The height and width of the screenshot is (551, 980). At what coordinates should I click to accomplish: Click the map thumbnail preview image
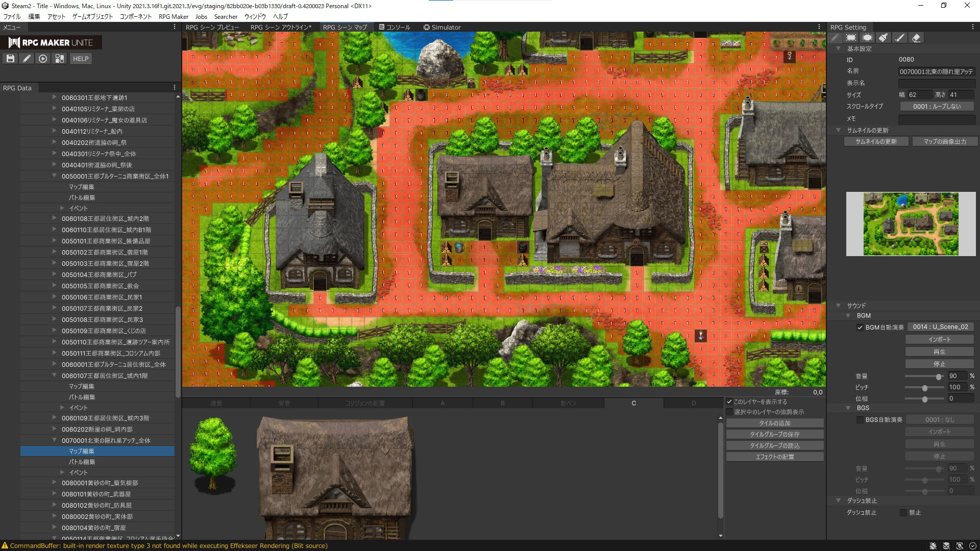(911, 224)
